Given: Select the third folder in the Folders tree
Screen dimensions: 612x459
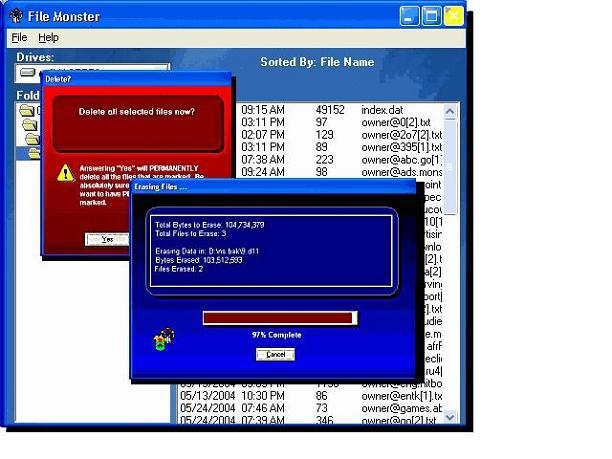Looking at the screenshot, I should (x=33, y=139).
